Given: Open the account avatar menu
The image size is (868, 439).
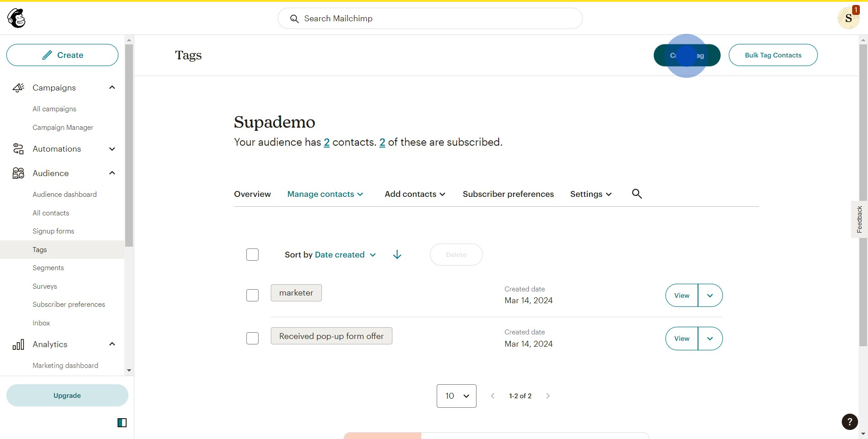Looking at the screenshot, I should [x=849, y=18].
